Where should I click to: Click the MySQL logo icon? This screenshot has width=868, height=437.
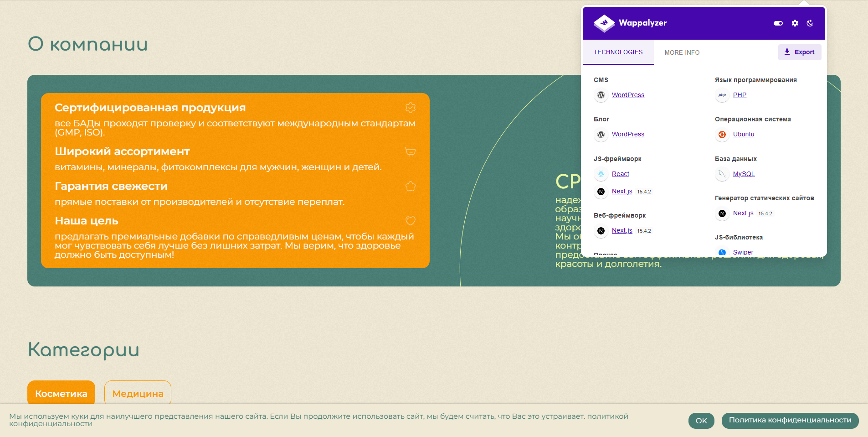(x=722, y=174)
